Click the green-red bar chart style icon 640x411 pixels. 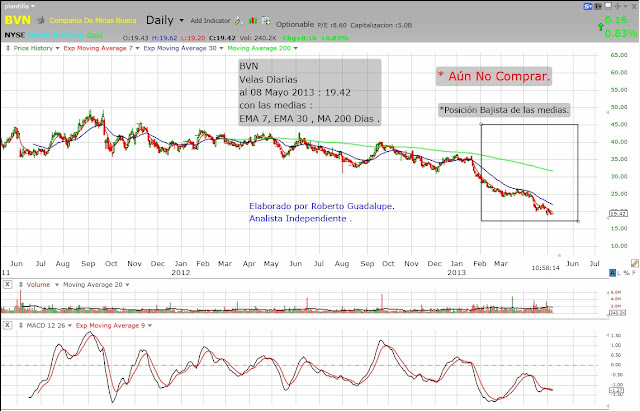(x=253, y=20)
